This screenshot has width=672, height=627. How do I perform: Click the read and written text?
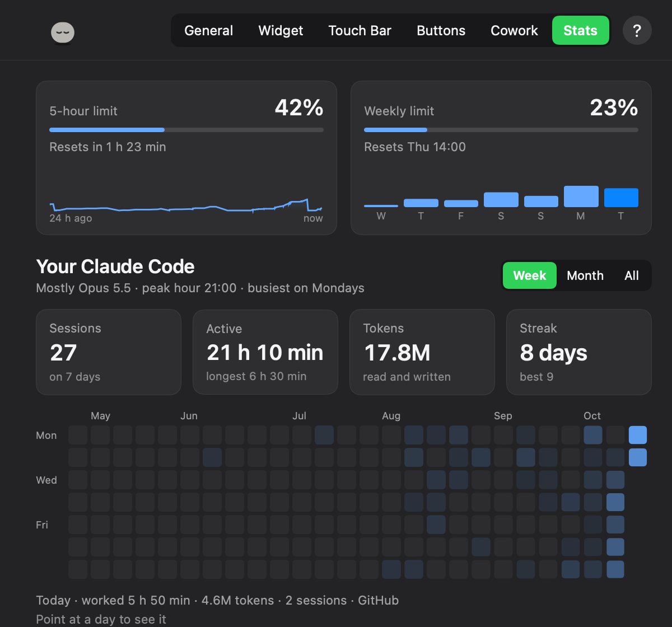[407, 377]
